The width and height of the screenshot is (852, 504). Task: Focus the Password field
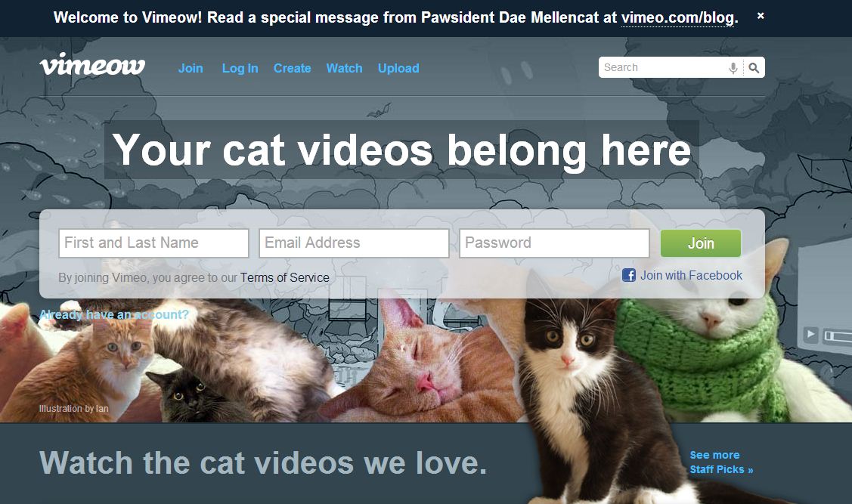(554, 243)
